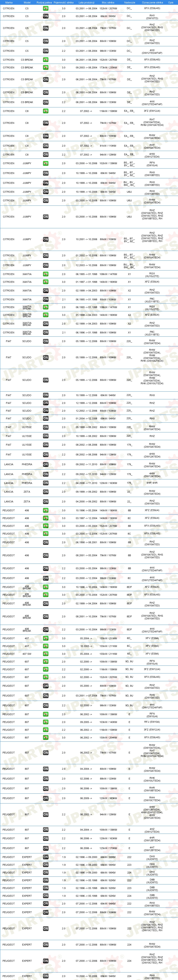Click ON diesel icon in Lancia Zeta 04.2000 row
Image resolution: width=178 pixels, height=980 pixels.
tap(46, 502)
